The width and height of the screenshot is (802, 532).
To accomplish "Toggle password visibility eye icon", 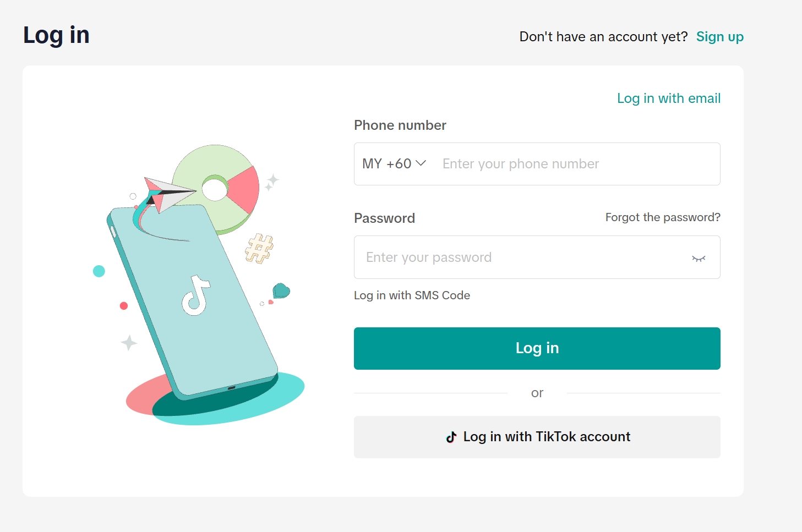I will click(699, 258).
